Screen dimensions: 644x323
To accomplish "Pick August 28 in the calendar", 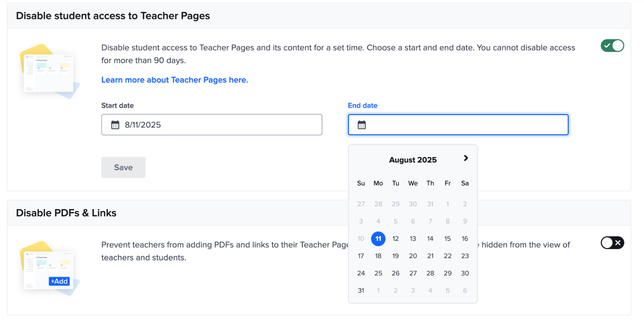I will point(430,273).
